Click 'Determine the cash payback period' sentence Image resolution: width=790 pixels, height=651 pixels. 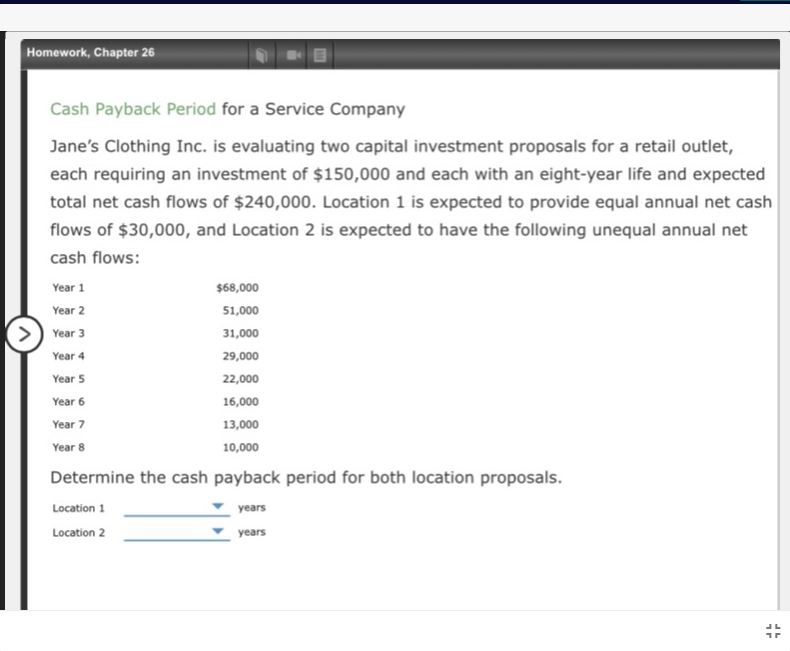[306, 477]
